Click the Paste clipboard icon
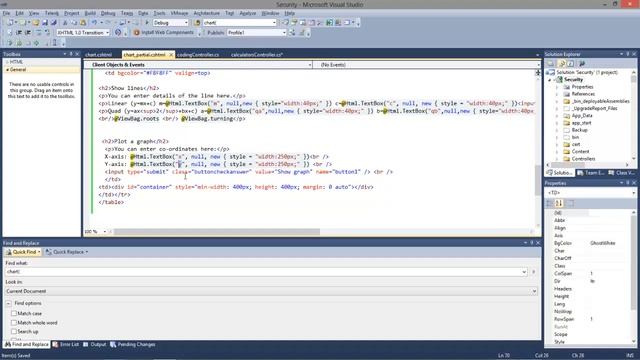 click(x=83, y=23)
